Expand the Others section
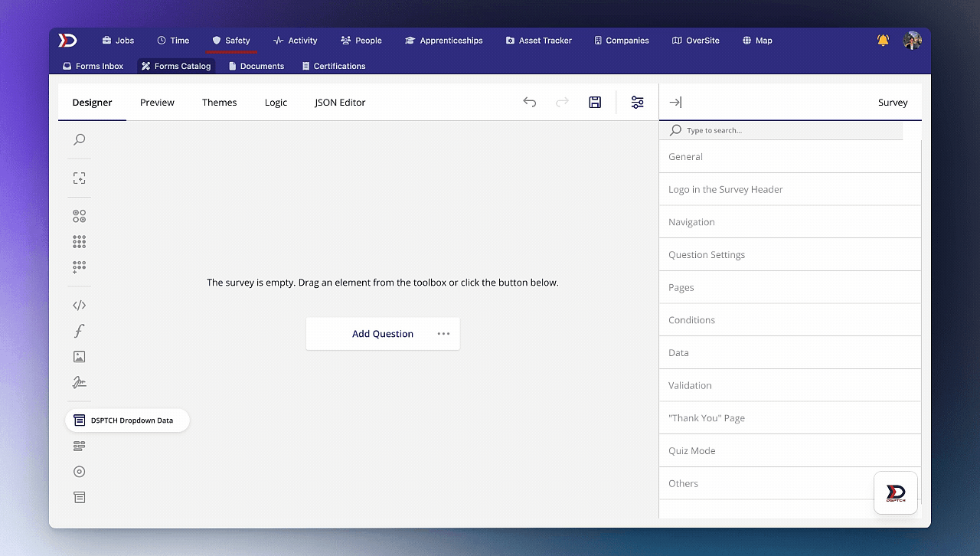 (x=790, y=483)
